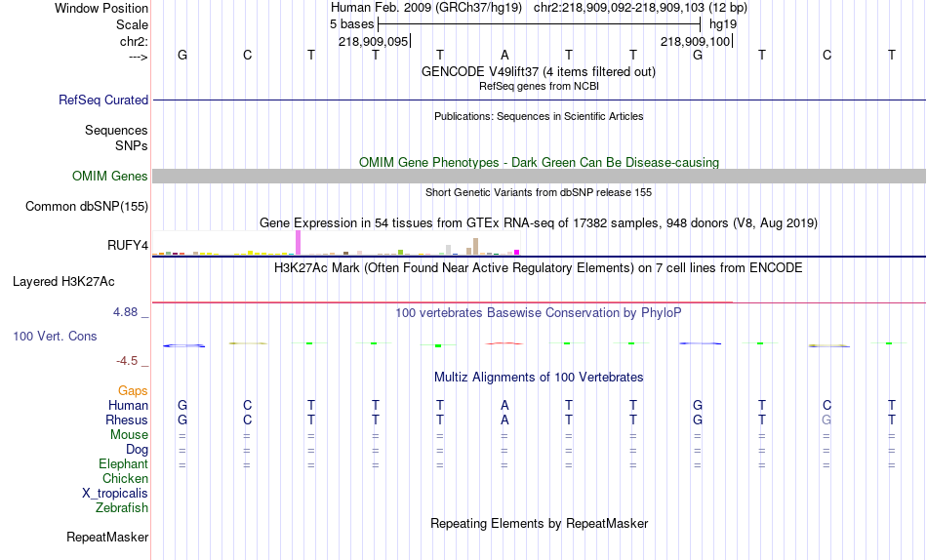Viewport: 927px width, 560px height.
Task: Click the Zebrafish species label
Action: pyautogui.click(x=122, y=508)
